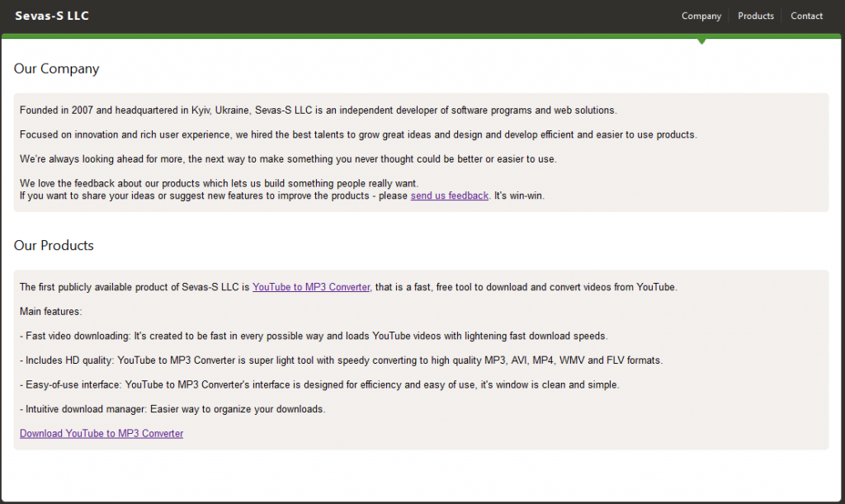Click 'We love the feedback' sentence
The image size is (845, 504).
[x=220, y=184]
